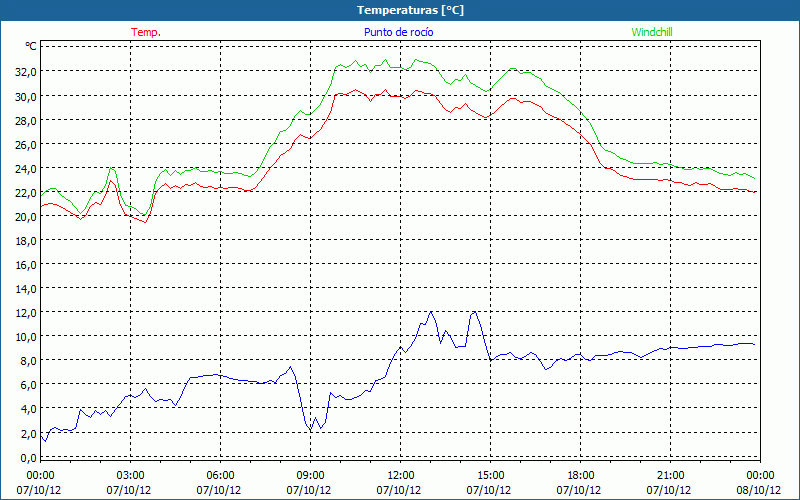
Task: Click the '21:00' time axis label
Action: tap(670, 476)
